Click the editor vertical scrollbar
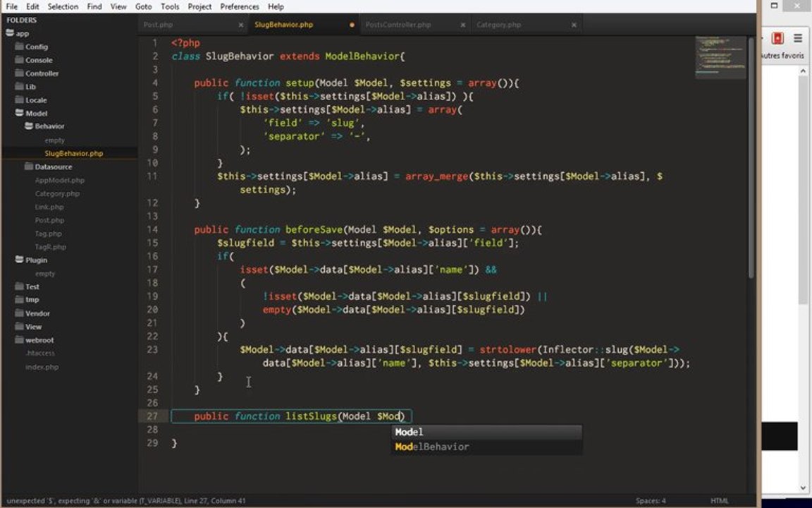The height and width of the screenshot is (508, 812). pos(751,158)
